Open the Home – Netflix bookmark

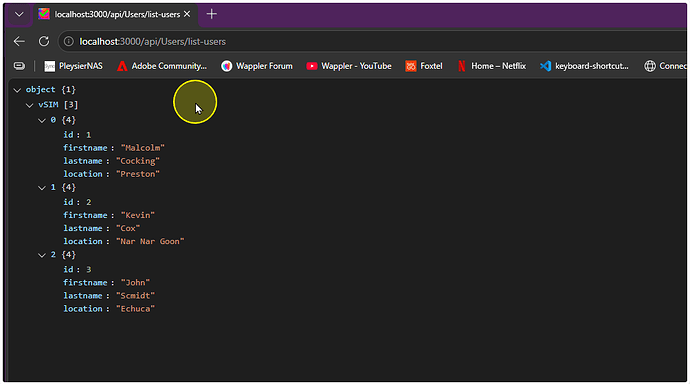(492, 66)
